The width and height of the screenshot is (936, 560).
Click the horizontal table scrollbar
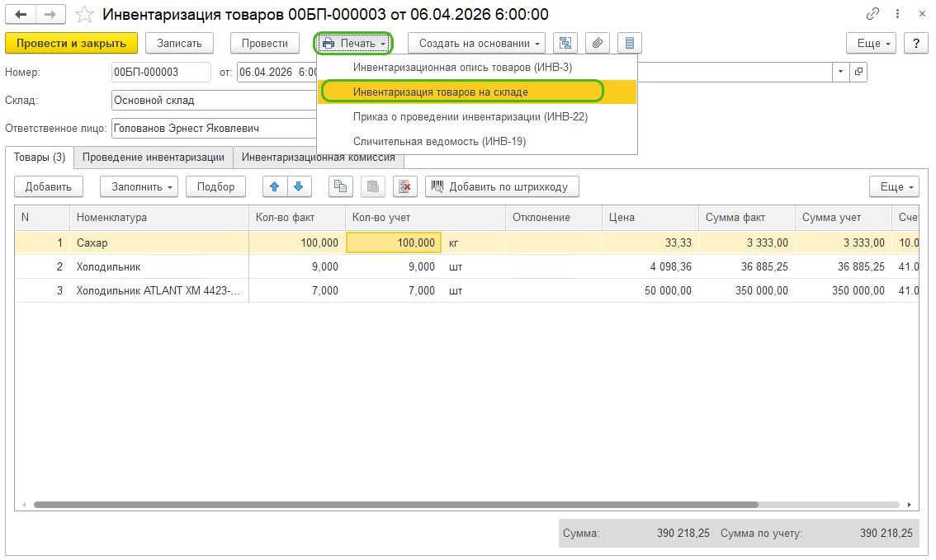coord(396,504)
